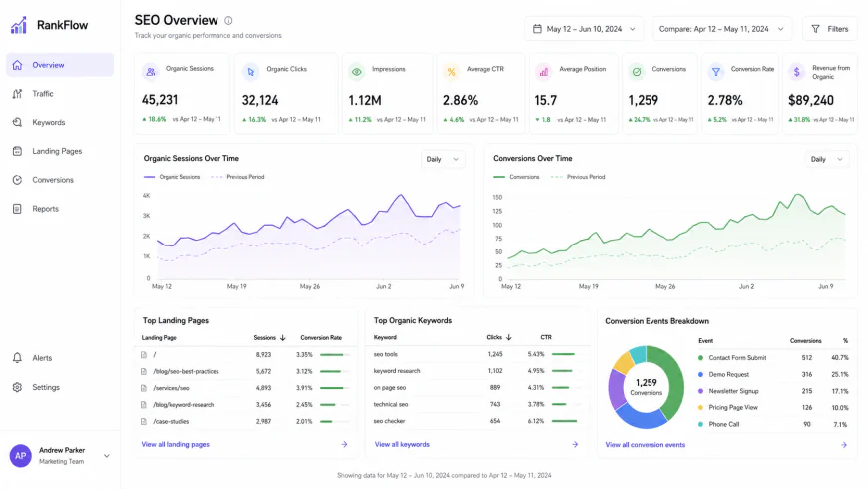Screen dimensions: 868x489
Task: Click the arrow next to View all landing pages
Action: 344,445
